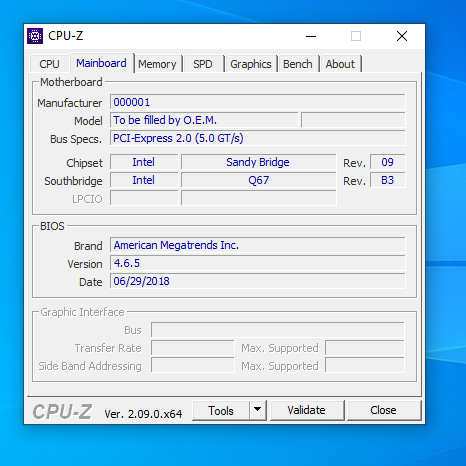This screenshot has height=466, width=466.
Task: Click the 'CPU-Z' title bar text
Action: 66,36
